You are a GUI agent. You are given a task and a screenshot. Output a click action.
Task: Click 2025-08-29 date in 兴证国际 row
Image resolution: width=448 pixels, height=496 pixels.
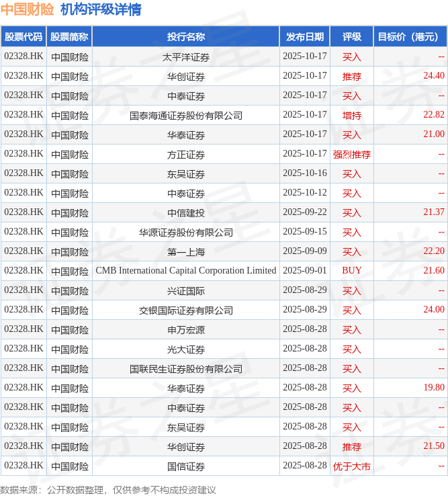click(305, 290)
